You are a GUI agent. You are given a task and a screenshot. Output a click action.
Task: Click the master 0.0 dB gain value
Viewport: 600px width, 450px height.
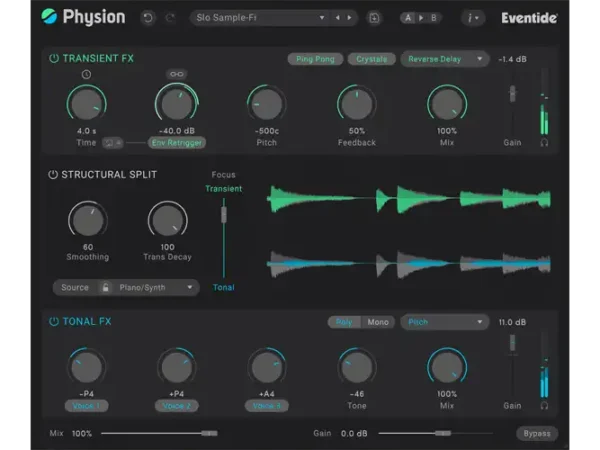pyautogui.click(x=354, y=434)
